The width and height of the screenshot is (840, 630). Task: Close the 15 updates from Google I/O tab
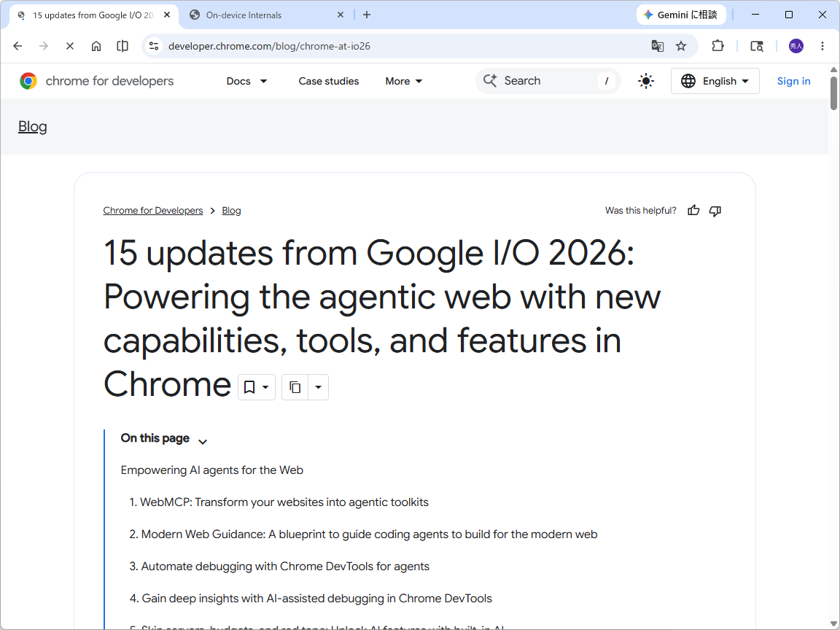[167, 15]
